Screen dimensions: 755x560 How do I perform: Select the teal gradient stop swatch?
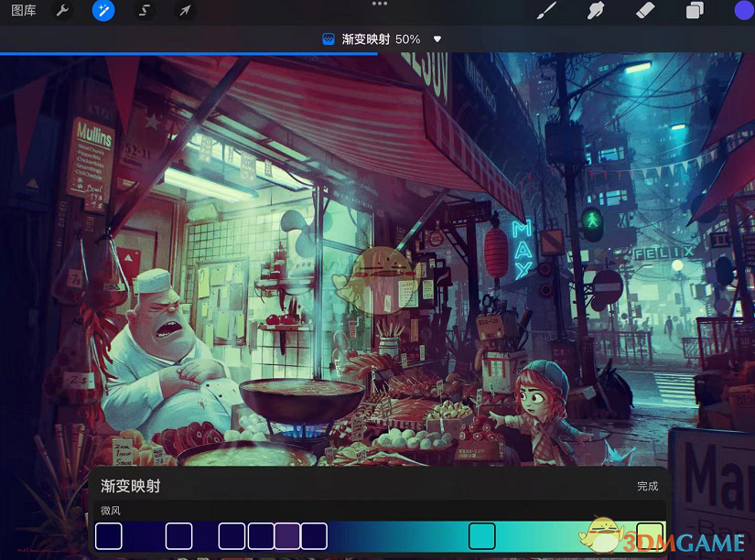point(480,536)
